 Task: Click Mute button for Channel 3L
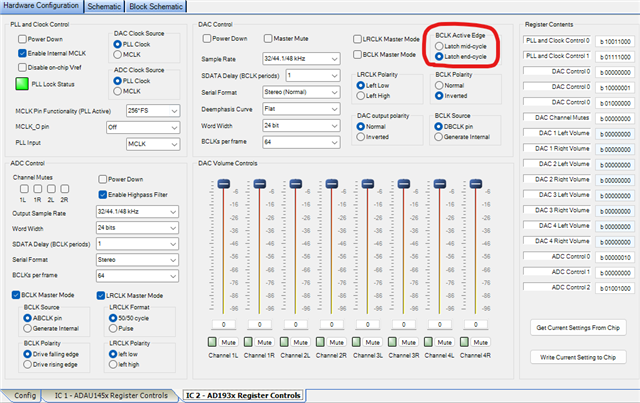pyautogui.click(x=372, y=342)
